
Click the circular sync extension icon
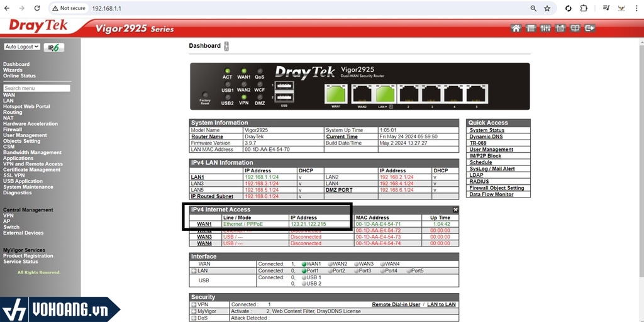click(x=569, y=8)
